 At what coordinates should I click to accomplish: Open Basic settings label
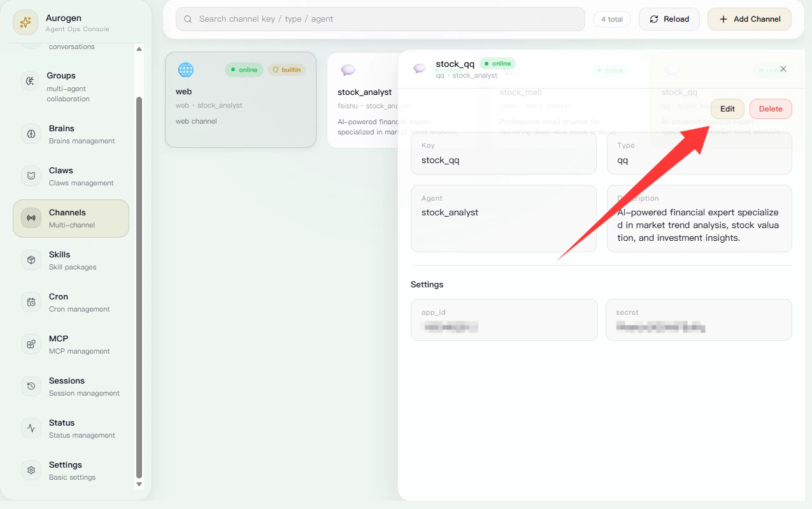pos(72,477)
